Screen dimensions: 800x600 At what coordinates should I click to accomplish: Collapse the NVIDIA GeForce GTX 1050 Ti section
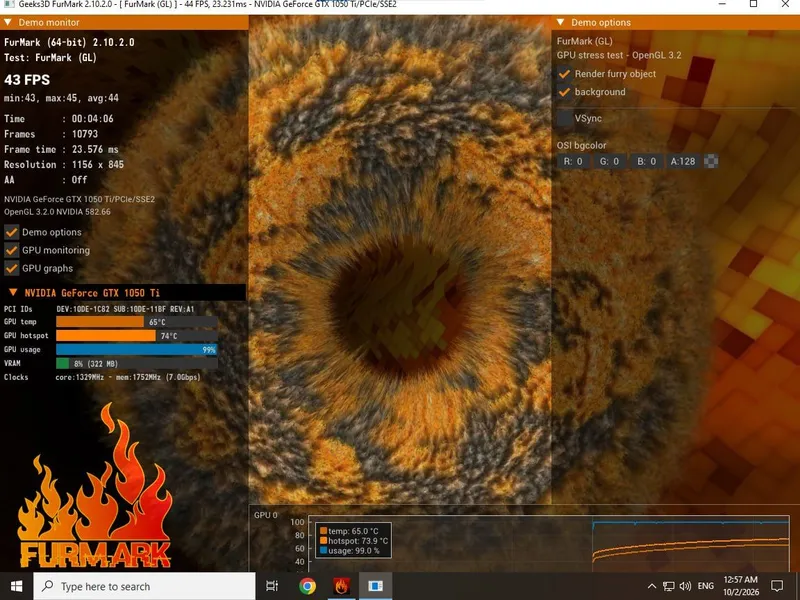tap(13, 292)
